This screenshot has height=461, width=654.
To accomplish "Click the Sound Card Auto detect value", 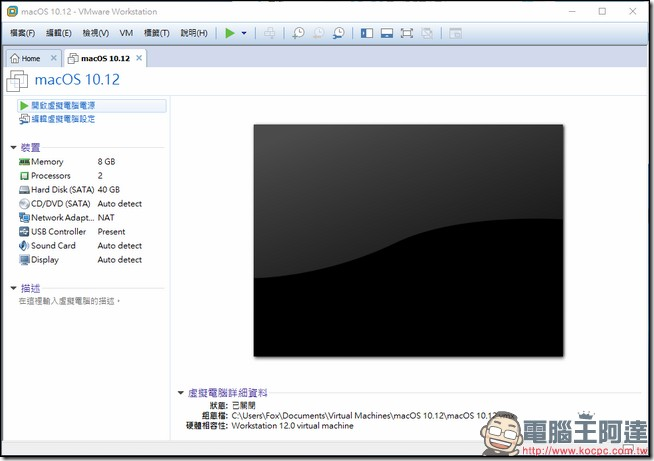I will click(120, 246).
